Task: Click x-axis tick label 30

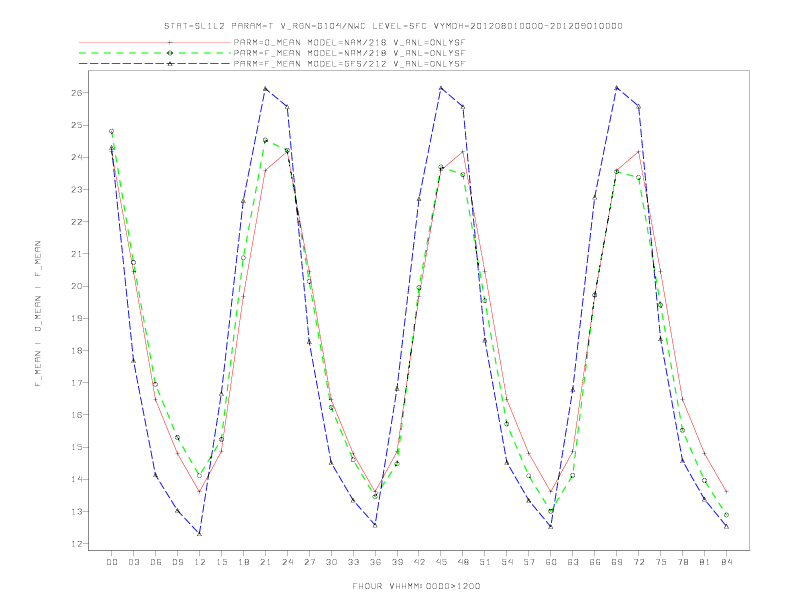Action: click(331, 562)
